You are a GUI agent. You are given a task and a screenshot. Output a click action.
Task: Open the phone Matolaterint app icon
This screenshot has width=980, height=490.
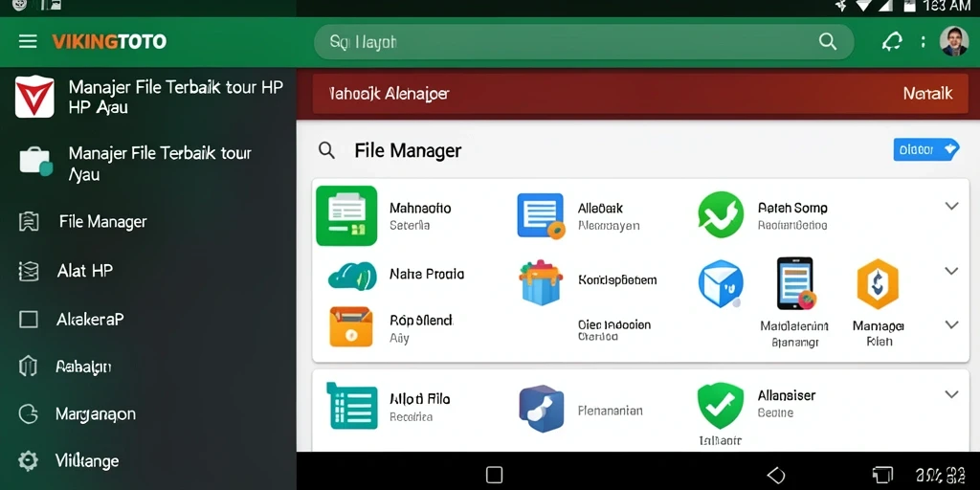point(795,283)
